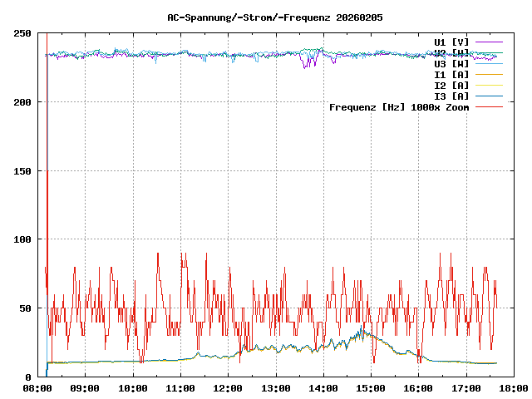Click the purple U1 legend line sample
This screenshot has height=399, width=532.
[x=489, y=42]
